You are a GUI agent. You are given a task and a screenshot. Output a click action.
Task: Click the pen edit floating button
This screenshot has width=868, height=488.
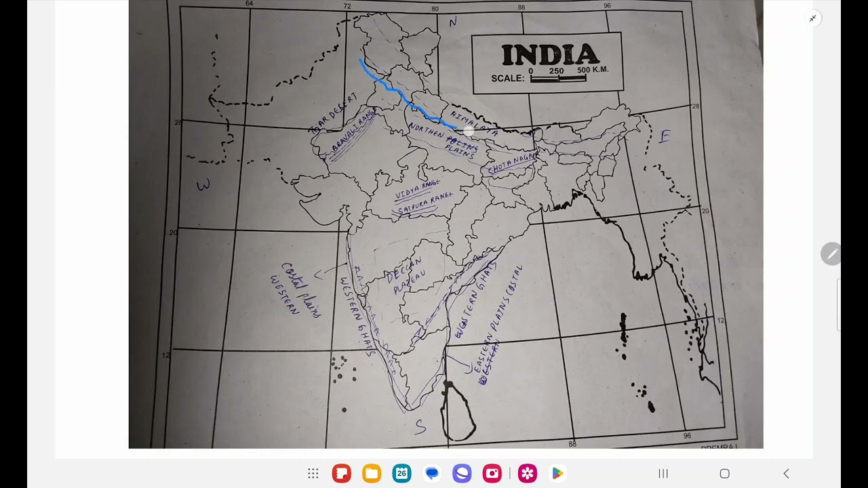pos(831,253)
